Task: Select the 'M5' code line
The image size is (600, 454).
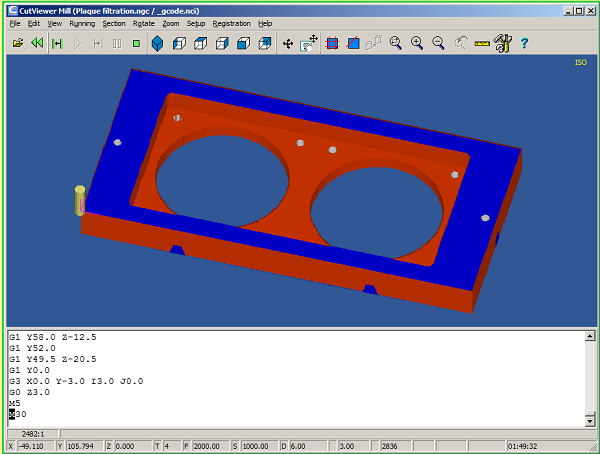Action: click(x=15, y=403)
